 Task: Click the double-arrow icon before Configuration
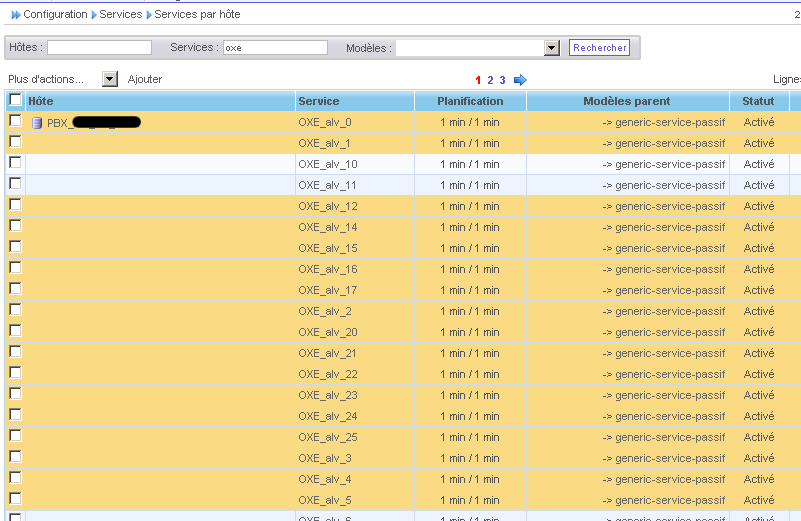tap(15, 15)
